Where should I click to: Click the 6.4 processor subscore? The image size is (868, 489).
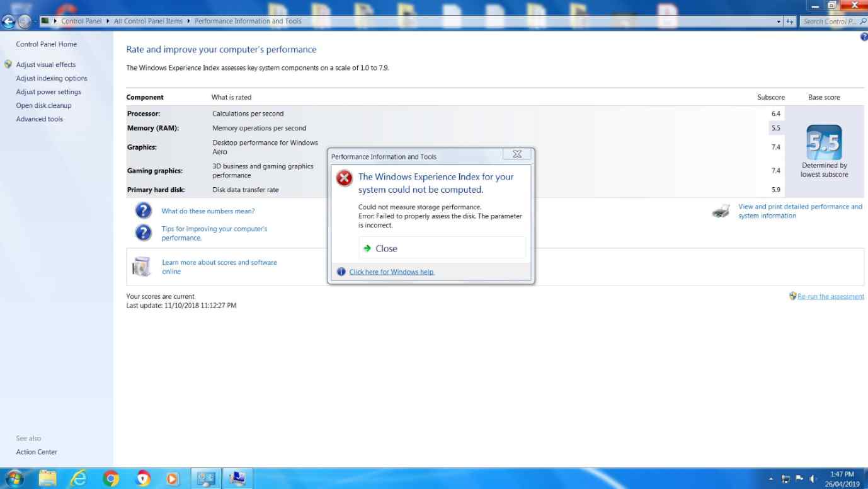pyautogui.click(x=775, y=113)
